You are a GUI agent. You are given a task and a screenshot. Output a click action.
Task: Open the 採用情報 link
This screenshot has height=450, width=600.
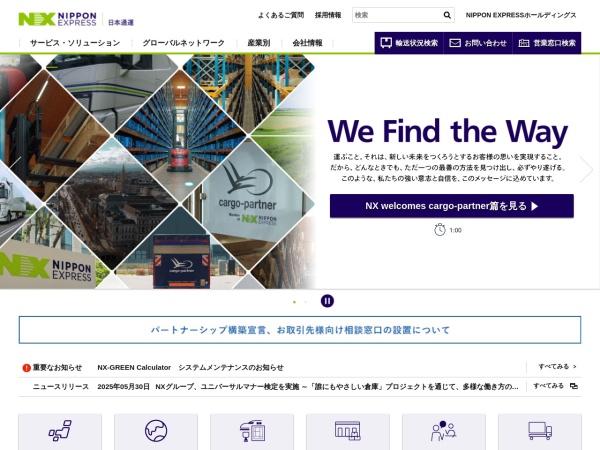point(328,15)
